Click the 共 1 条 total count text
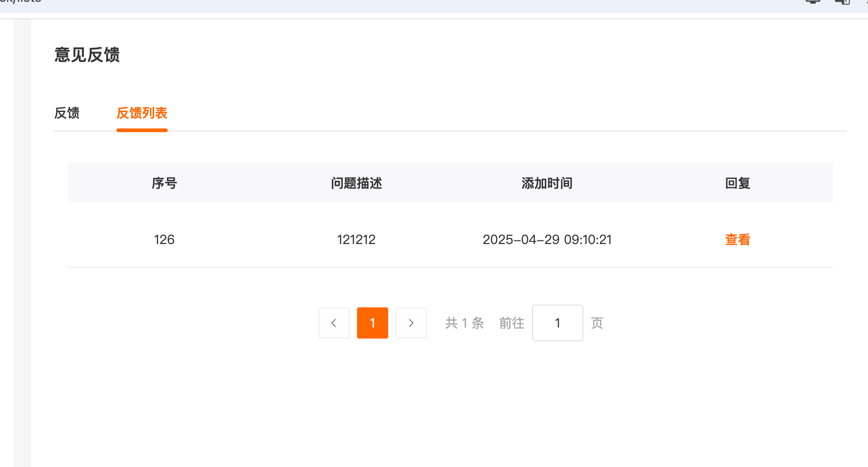Image resolution: width=868 pixels, height=467 pixels. tap(464, 323)
